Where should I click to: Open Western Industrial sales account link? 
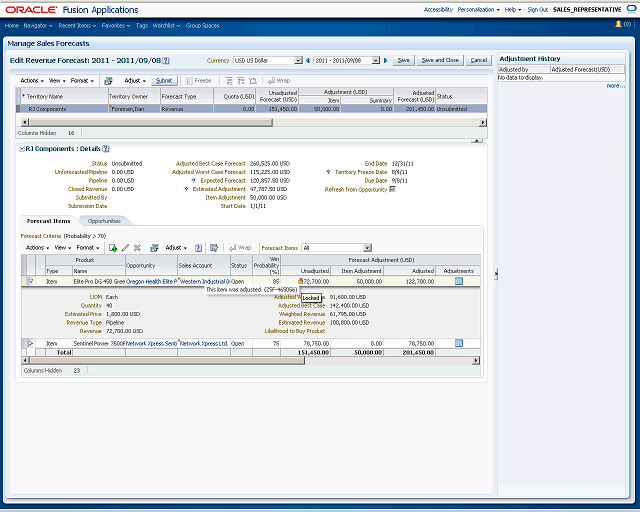(205, 281)
